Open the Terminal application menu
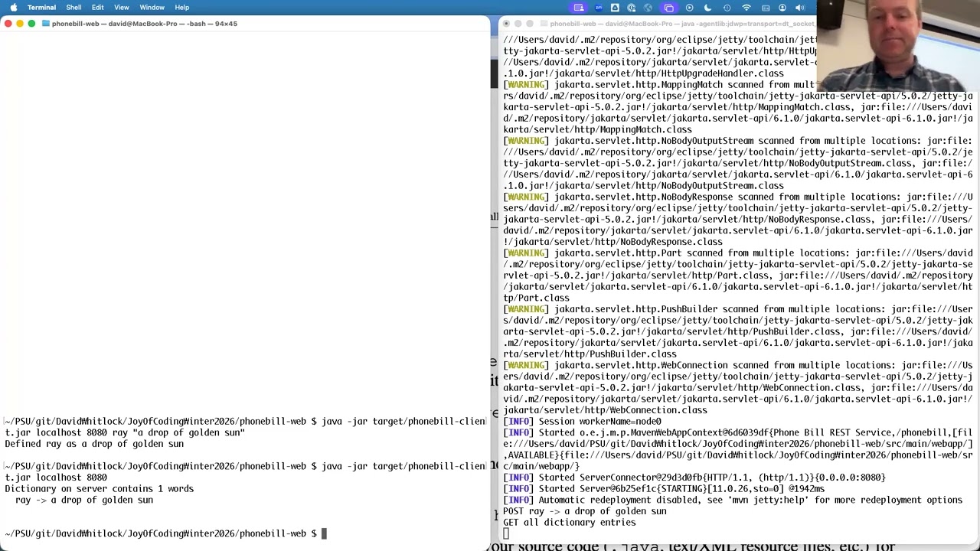Screen dimensions: 980x551 click(41, 8)
